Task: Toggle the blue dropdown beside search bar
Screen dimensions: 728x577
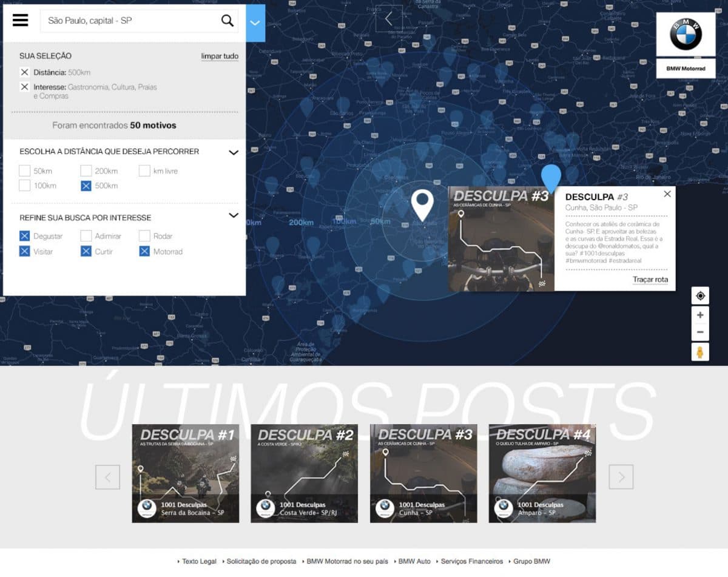Action: (255, 23)
